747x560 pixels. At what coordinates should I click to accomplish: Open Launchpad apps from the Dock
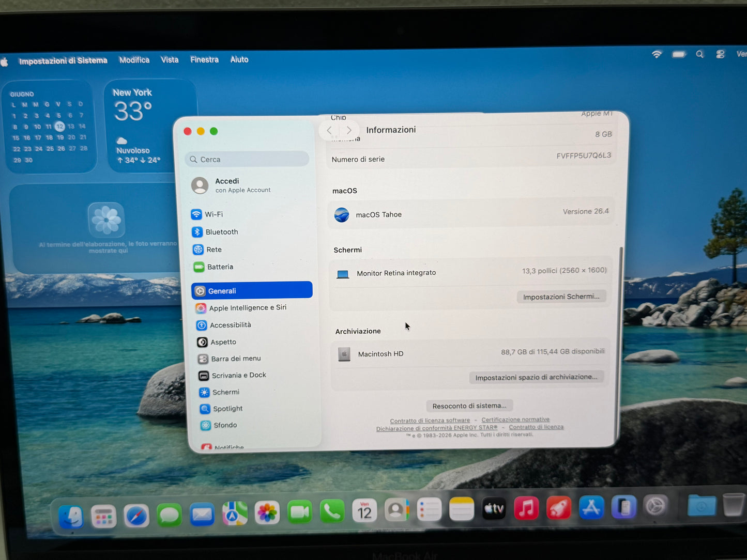[104, 516]
